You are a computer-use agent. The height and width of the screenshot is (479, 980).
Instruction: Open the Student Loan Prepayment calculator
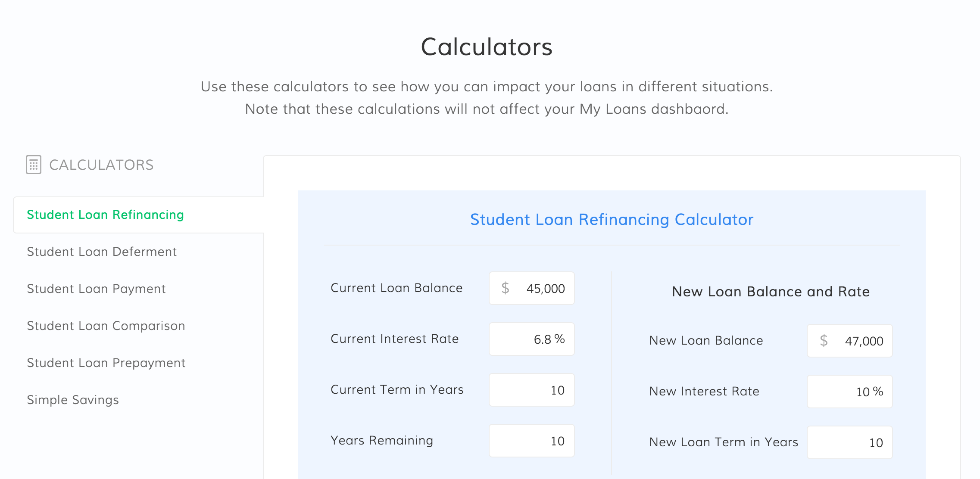click(106, 363)
